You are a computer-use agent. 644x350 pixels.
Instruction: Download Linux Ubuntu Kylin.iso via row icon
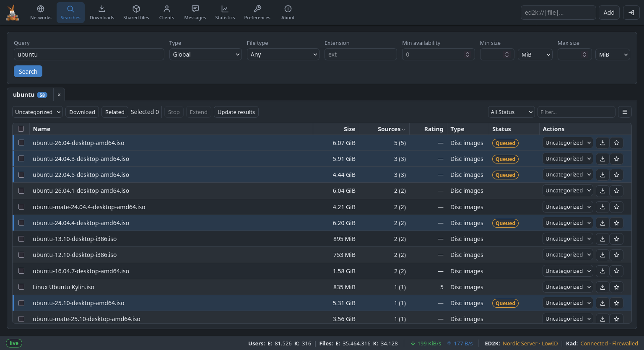(602, 287)
